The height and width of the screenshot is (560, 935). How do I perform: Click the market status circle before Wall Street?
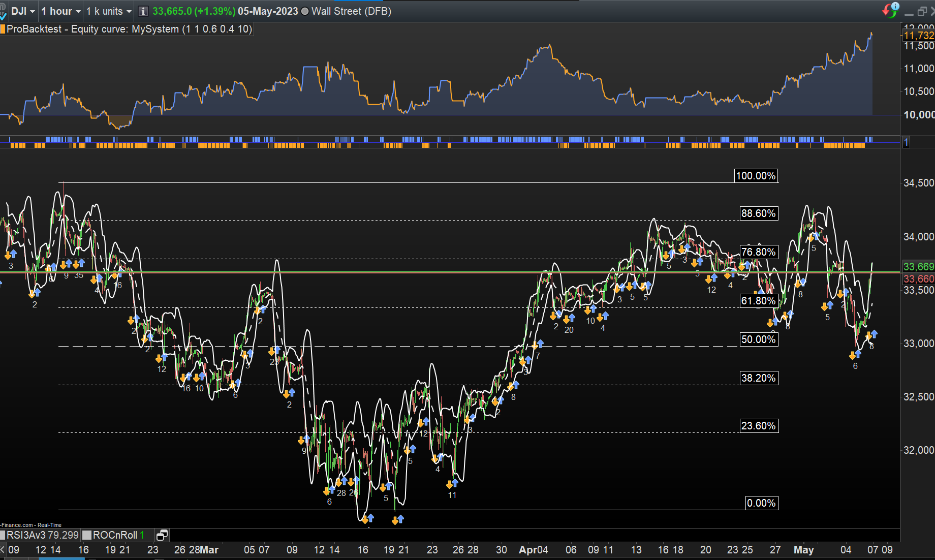[x=305, y=11]
